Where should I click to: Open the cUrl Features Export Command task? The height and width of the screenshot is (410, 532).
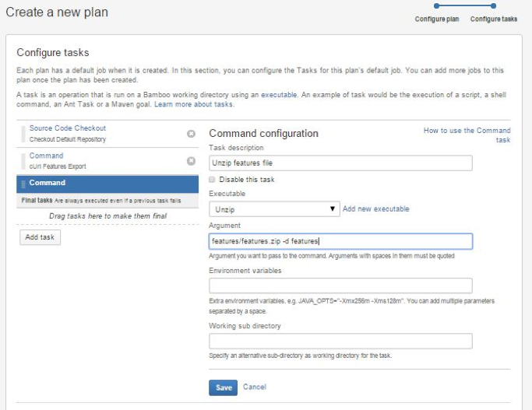[46, 156]
